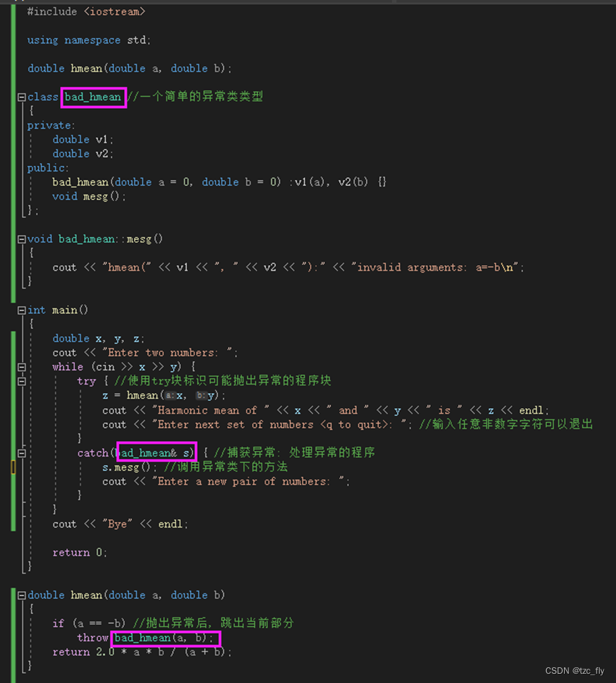Click the 'catch' keyword
The height and width of the screenshot is (683, 616).
(93, 453)
